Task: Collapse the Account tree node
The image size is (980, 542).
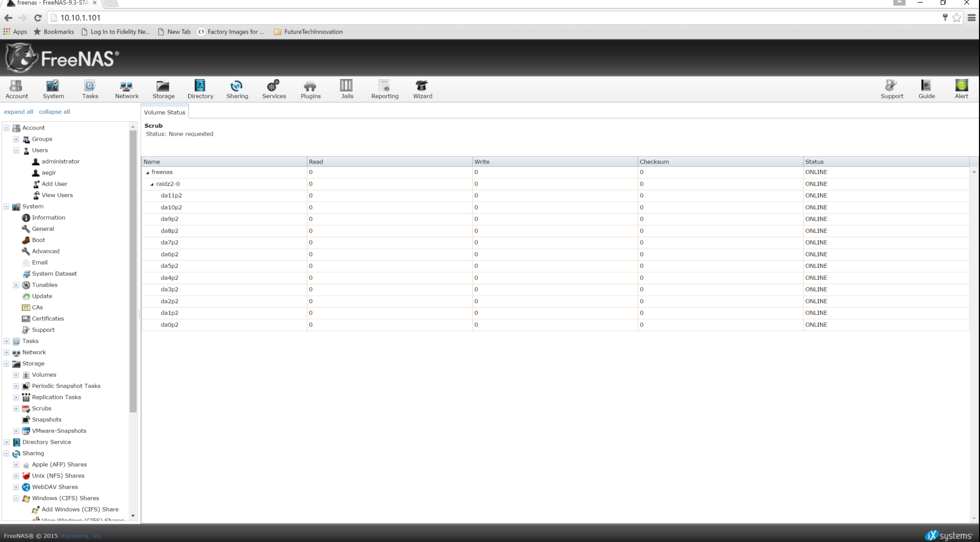Action: [7, 128]
